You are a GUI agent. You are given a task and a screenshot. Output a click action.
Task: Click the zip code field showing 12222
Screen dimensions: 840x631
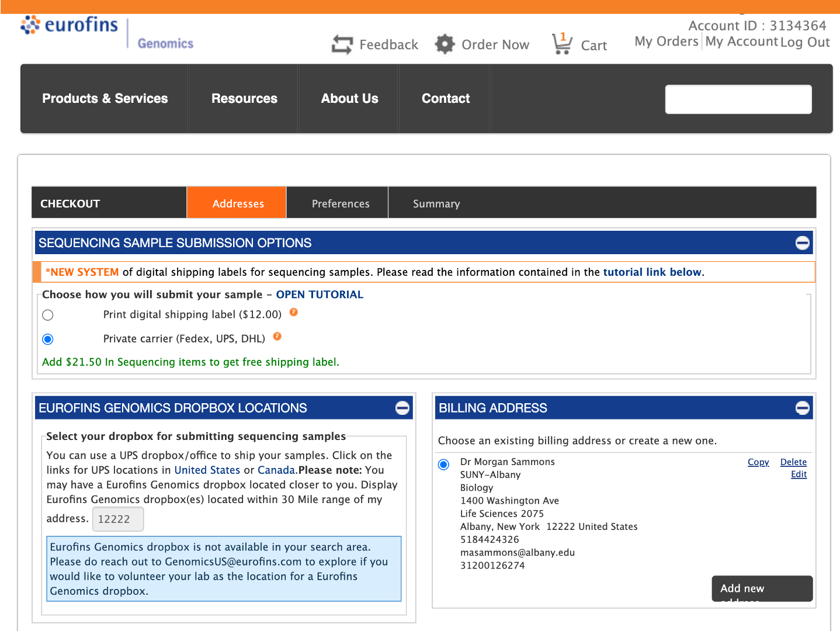(x=118, y=519)
